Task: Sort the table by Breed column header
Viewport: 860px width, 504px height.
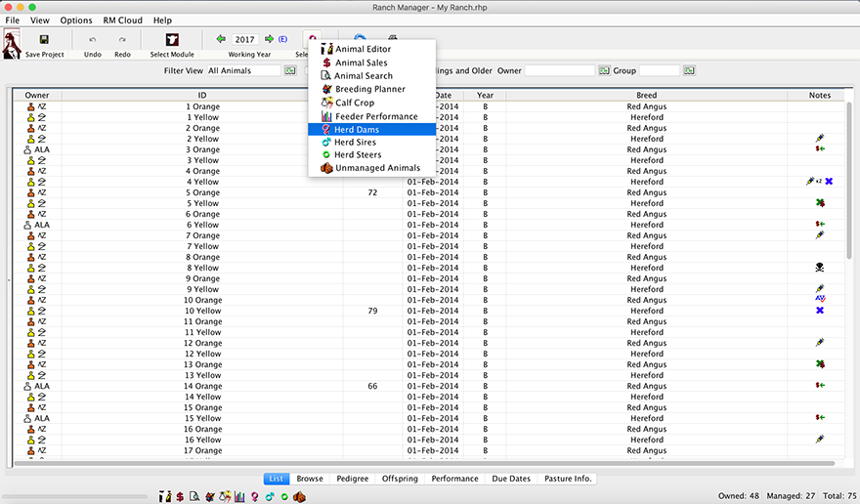Action: [x=646, y=96]
